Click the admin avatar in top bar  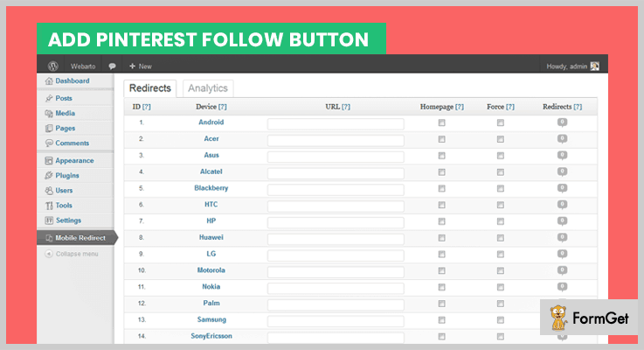point(595,66)
